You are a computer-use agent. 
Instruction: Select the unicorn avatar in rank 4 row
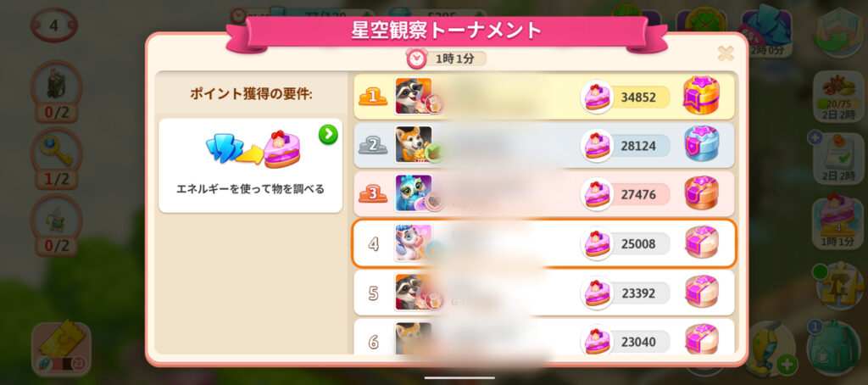(413, 243)
